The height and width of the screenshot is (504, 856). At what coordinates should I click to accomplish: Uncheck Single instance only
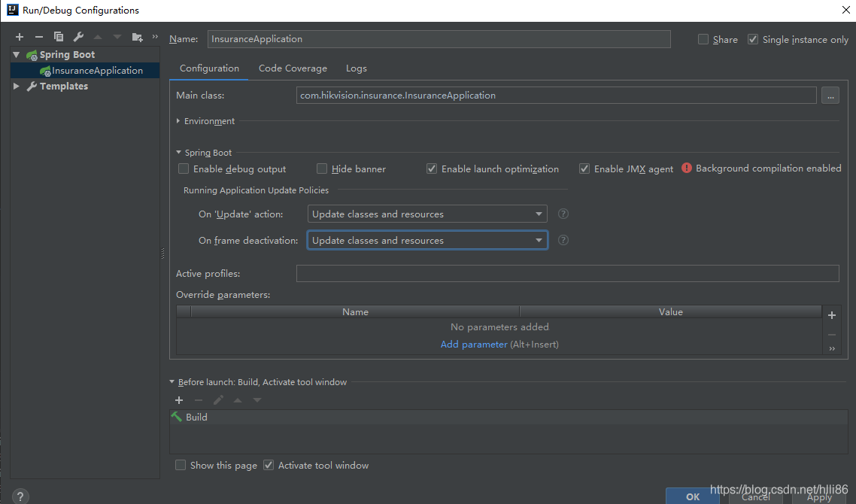753,39
